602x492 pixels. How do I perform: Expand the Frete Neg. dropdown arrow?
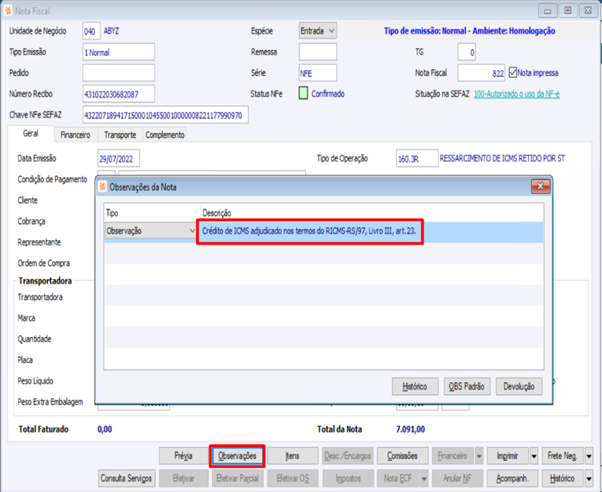coord(589,456)
